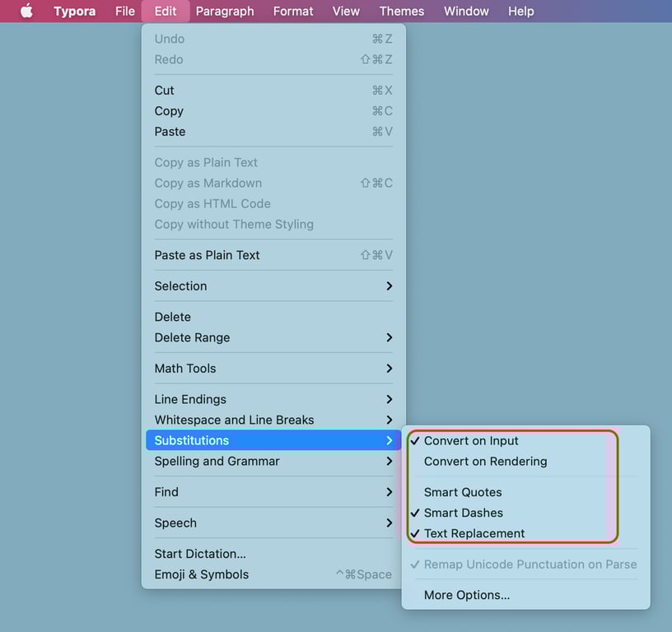The height and width of the screenshot is (632, 672).
Task: Choose Copy from the Edit menu
Action: pyautogui.click(x=273, y=111)
